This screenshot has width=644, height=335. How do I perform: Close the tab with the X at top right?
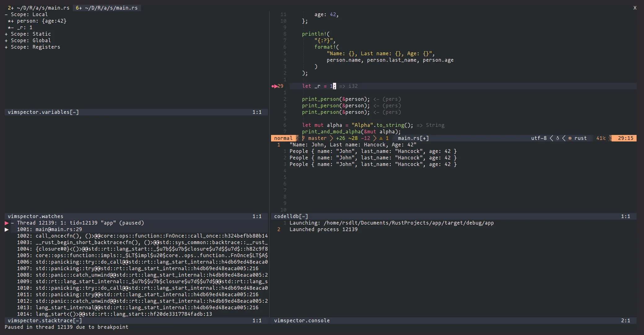(x=635, y=8)
